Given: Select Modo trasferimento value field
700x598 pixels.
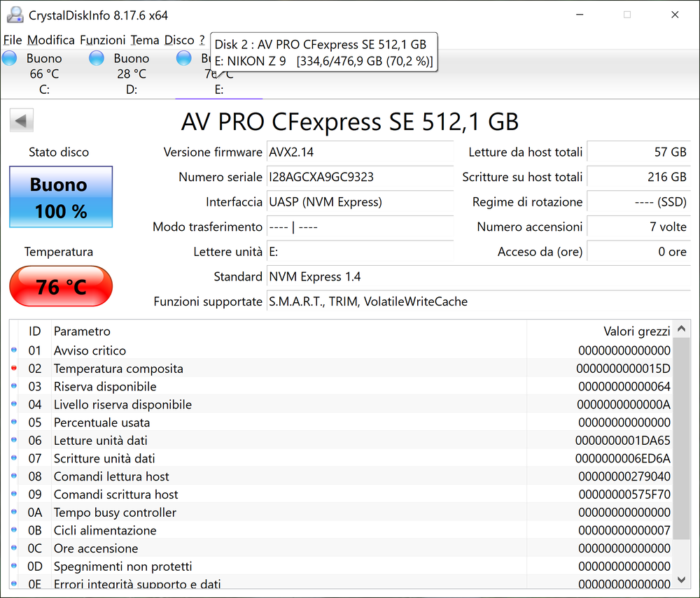Looking at the screenshot, I should coord(360,227).
